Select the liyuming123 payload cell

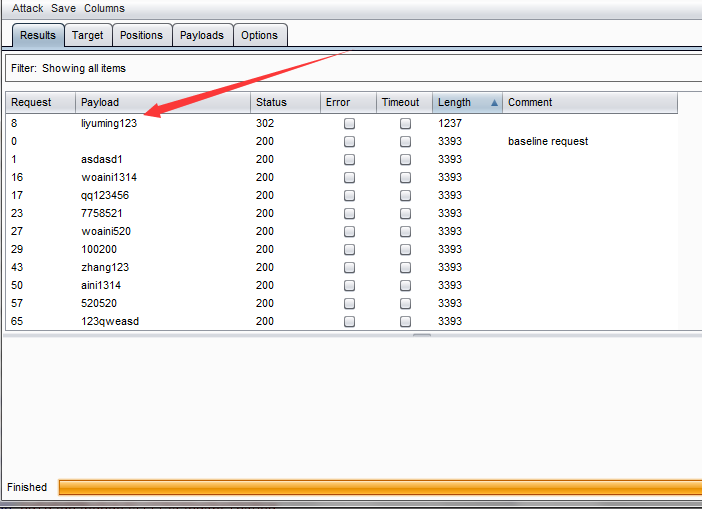point(109,124)
